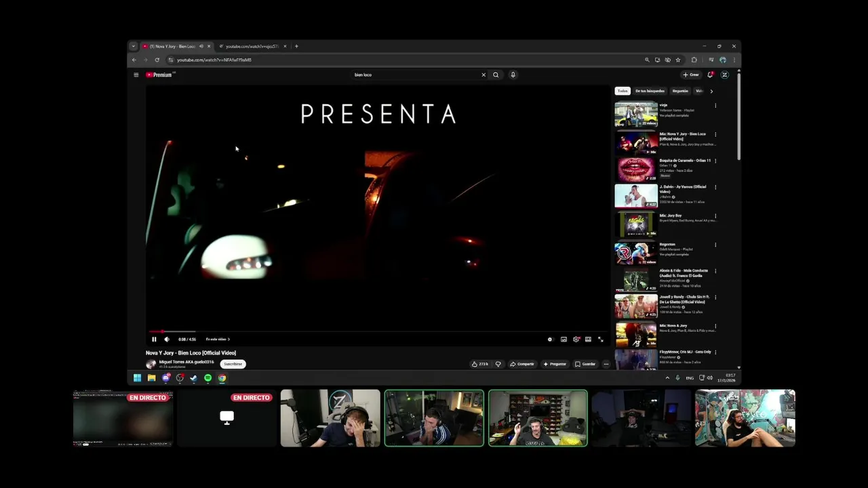Open the Chrome extensions puzzle icon
The image size is (868, 488).
(694, 60)
